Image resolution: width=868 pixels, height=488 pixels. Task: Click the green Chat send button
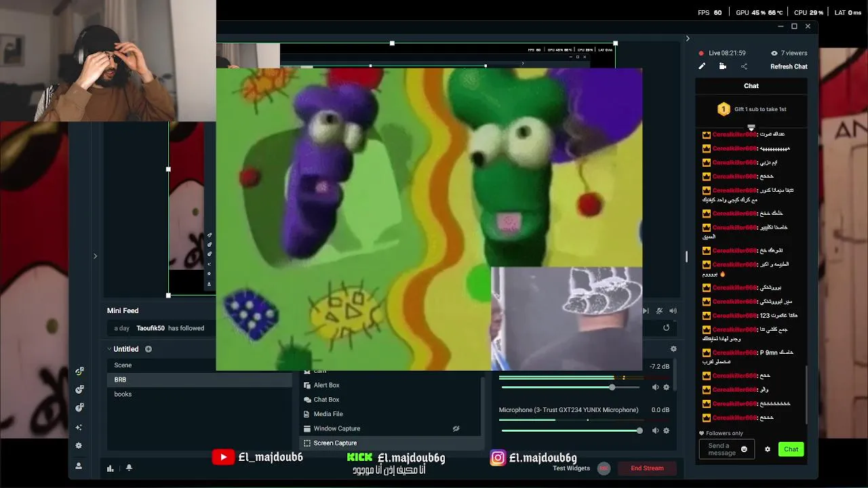(791, 449)
